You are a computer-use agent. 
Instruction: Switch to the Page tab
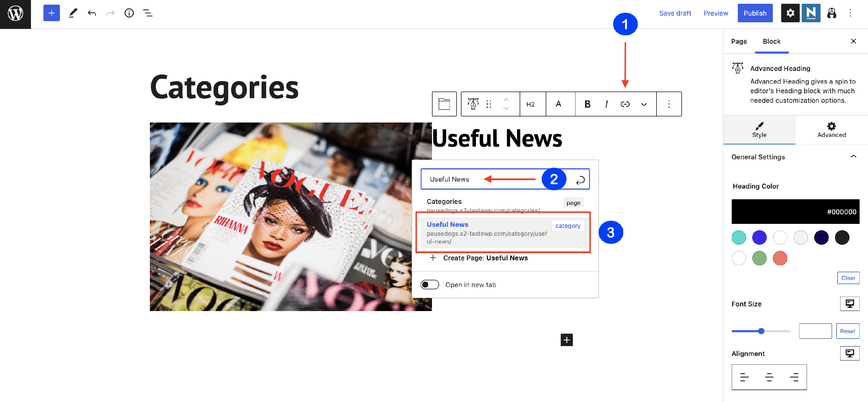(x=739, y=41)
